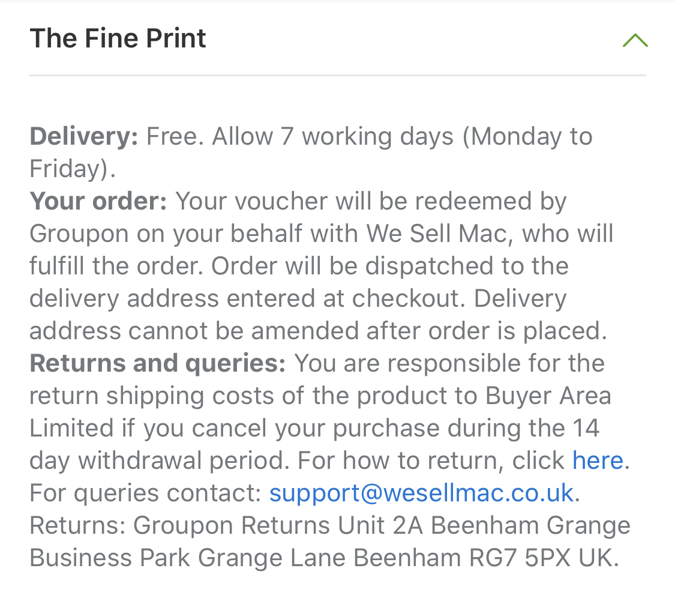Select the bold "Returns and queries:" label
This screenshot has width=675, height=616.
(x=158, y=364)
